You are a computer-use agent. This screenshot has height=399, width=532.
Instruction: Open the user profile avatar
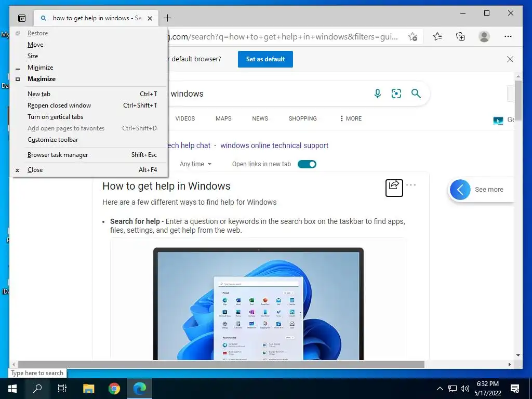pos(484,36)
